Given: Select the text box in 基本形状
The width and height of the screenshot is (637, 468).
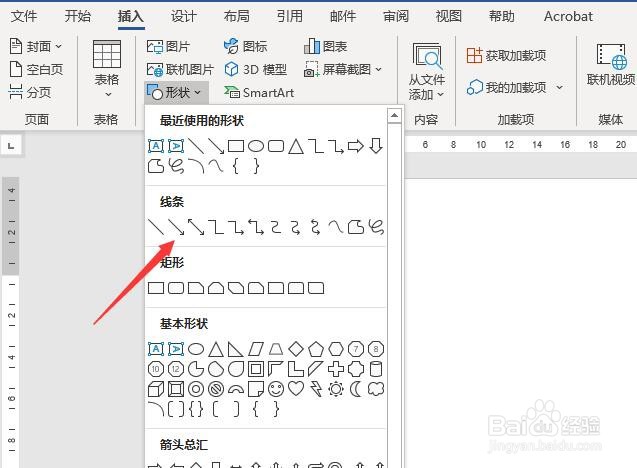Looking at the screenshot, I should point(156,349).
